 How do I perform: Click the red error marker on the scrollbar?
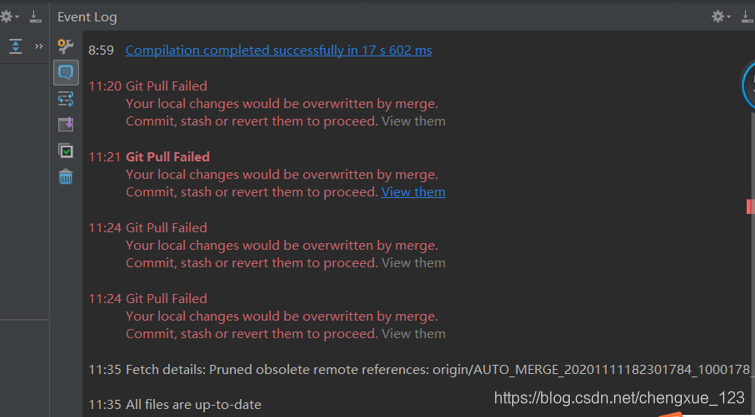point(750,207)
